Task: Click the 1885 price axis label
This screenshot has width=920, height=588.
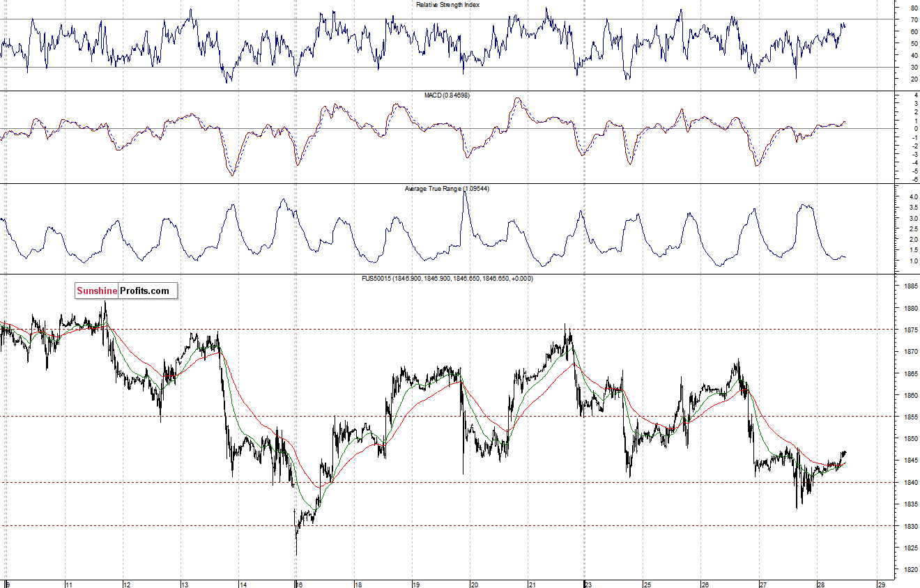Action: pyautogui.click(x=910, y=286)
